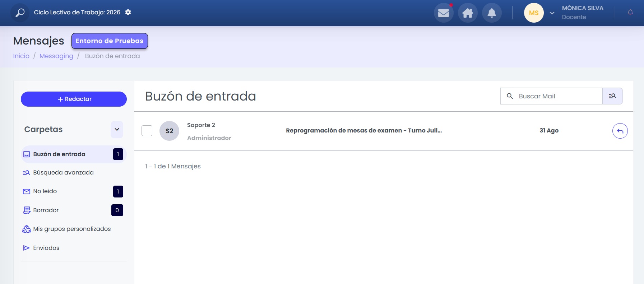The height and width of the screenshot is (284, 644).
Task: Open the Buzón de entrada folder
Action: point(74,154)
